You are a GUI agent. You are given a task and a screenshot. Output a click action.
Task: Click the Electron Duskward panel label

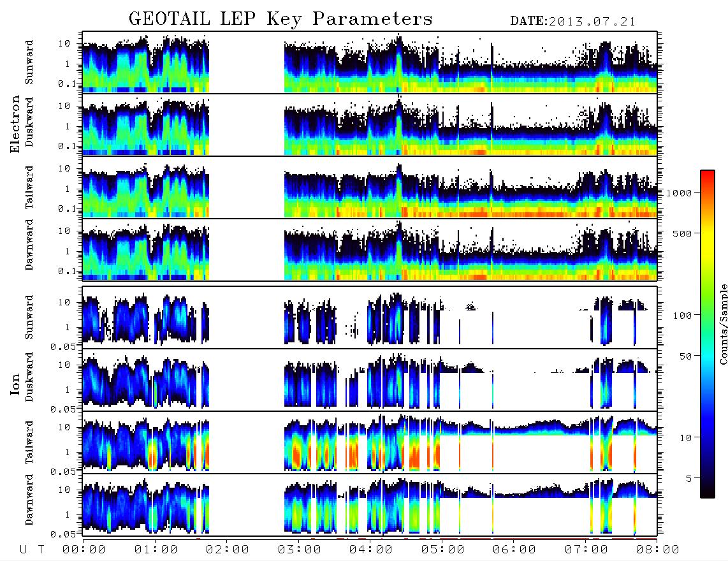(x=29, y=122)
